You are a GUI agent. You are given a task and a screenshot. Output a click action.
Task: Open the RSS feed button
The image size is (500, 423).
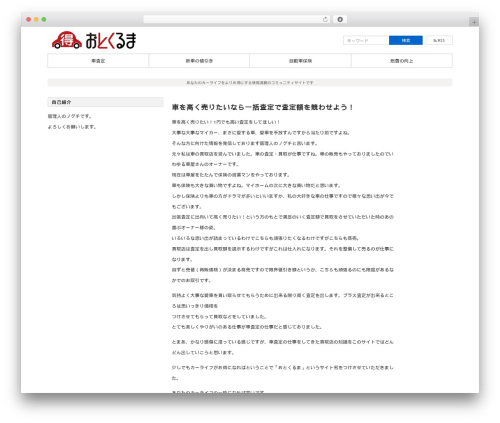[x=439, y=40]
